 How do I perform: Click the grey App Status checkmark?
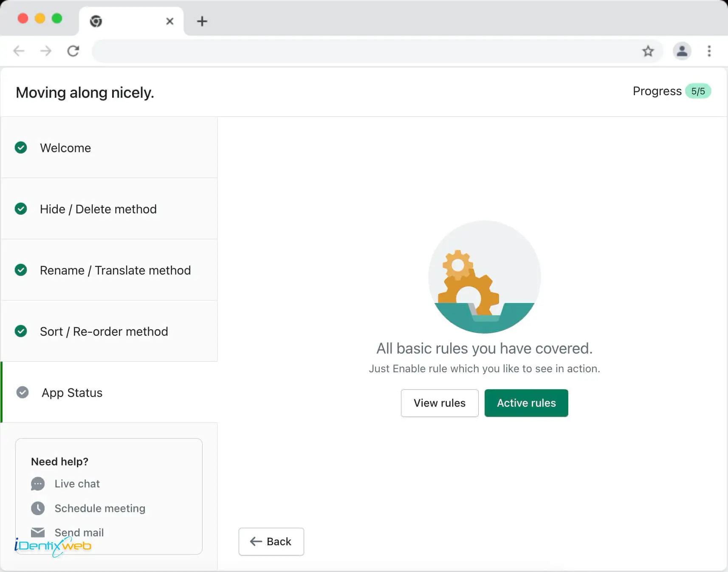coord(23,392)
